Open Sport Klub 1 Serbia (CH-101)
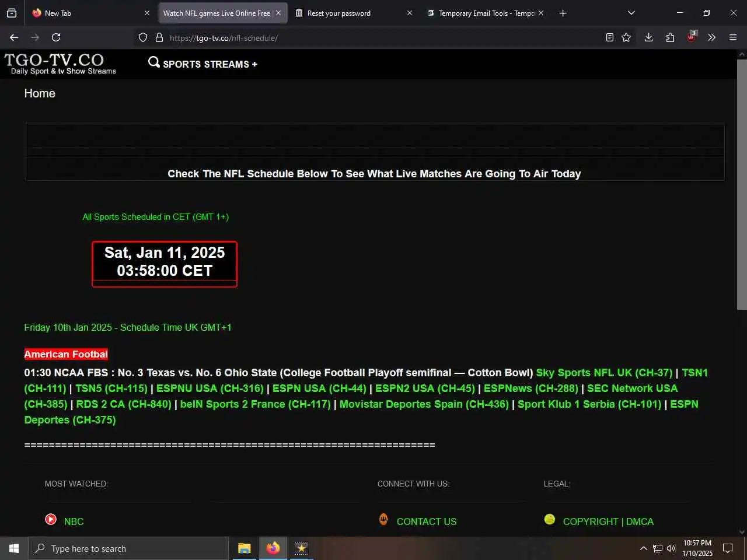The image size is (747, 560). coord(589,404)
